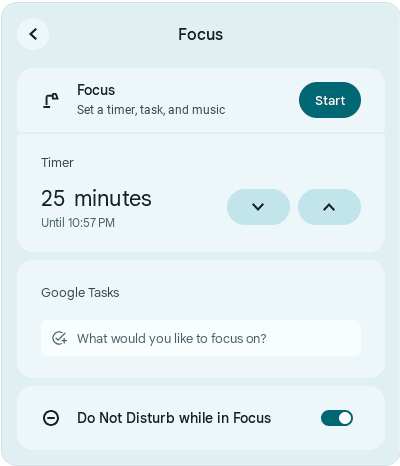Click What would you like to focus on placeholder
Viewport: 400px width, 466px height.
coord(172,338)
